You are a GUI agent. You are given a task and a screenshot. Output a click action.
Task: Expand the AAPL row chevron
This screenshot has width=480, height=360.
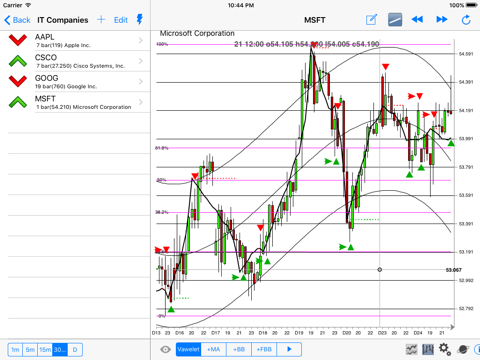141,40
